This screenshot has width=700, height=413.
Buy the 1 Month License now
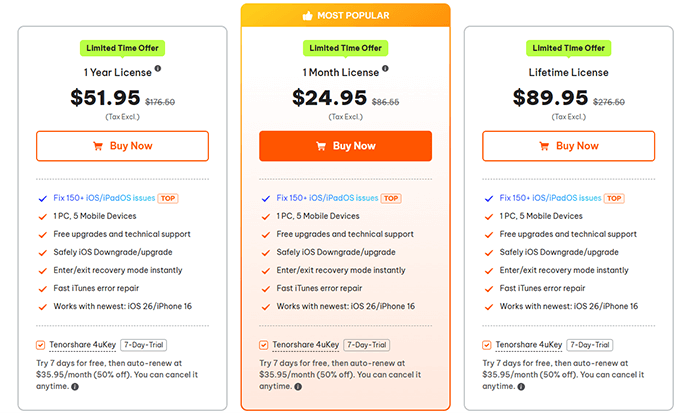tap(345, 146)
